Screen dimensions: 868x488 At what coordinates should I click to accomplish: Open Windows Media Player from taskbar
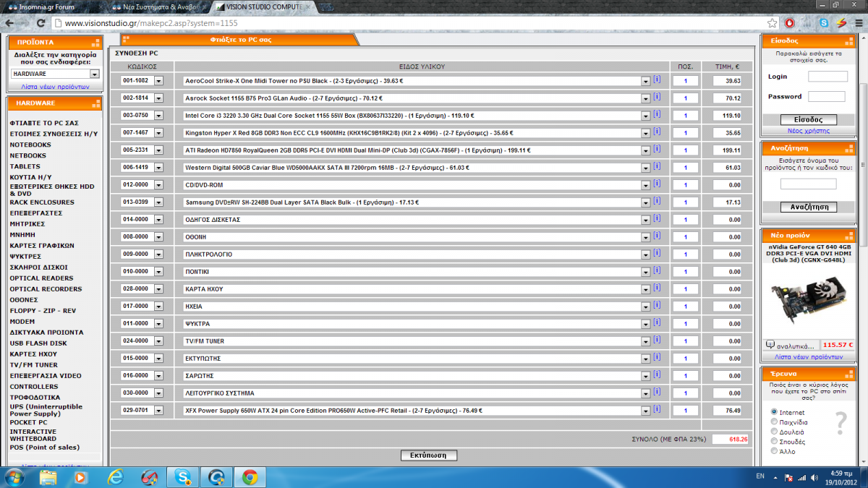pos(81,477)
